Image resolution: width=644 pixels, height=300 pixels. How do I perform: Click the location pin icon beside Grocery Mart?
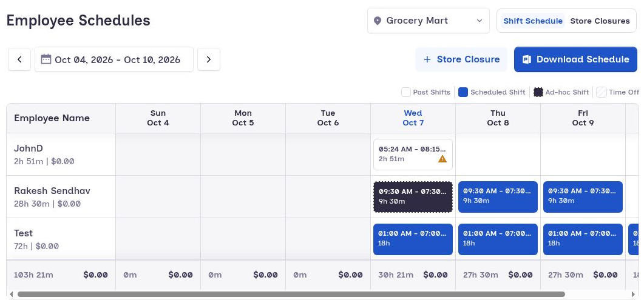point(378,21)
